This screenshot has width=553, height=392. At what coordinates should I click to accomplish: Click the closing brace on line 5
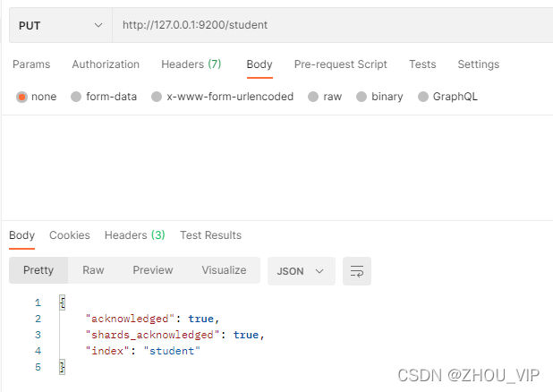63,367
